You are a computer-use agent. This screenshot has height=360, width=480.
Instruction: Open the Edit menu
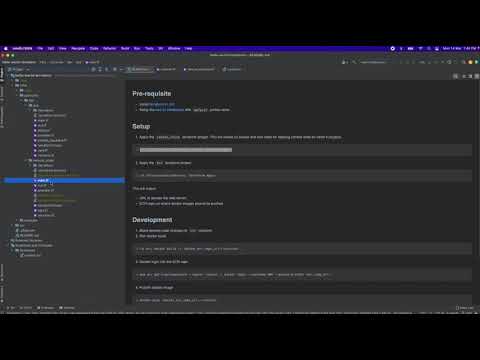point(51,49)
